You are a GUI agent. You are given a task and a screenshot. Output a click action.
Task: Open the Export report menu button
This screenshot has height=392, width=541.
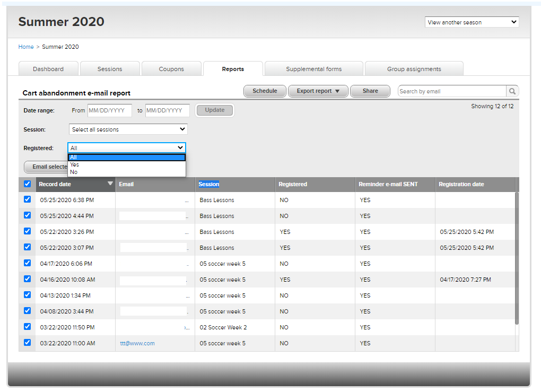click(x=318, y=91)
